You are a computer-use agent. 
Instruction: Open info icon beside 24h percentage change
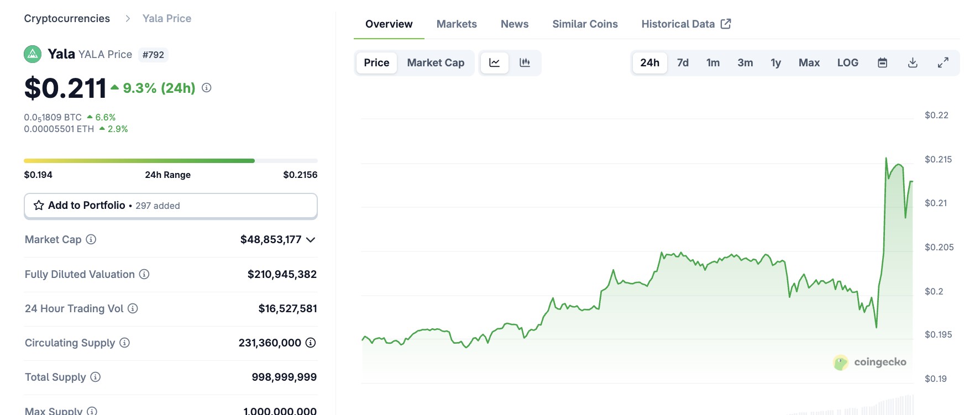[x=207, y=88]
